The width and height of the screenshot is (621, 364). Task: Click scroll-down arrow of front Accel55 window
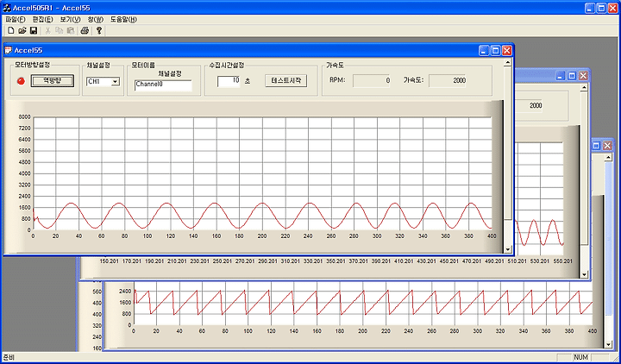click(x=508, y=249)
